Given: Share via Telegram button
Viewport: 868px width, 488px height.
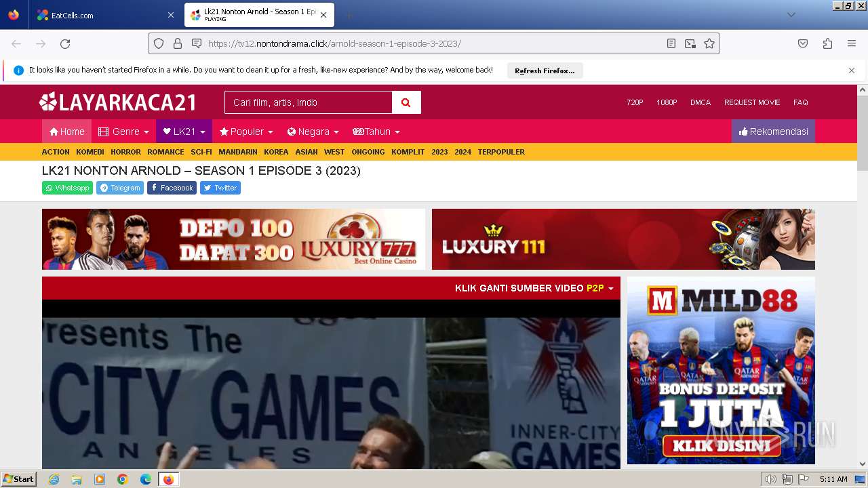Looking at the screenshot, I should [120, 188].
